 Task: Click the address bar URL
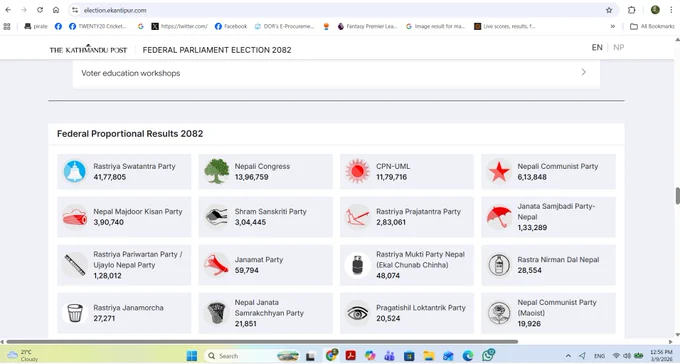coord(115,10)
